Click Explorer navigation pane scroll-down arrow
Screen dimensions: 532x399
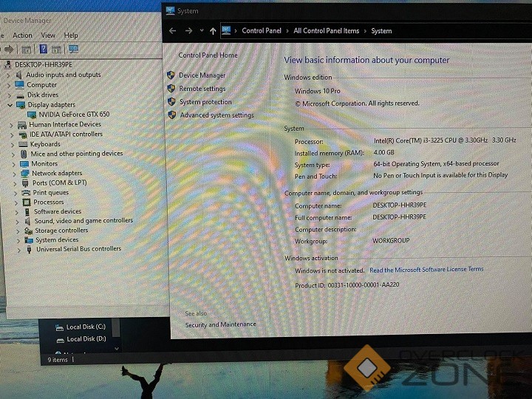click(117, 349)
